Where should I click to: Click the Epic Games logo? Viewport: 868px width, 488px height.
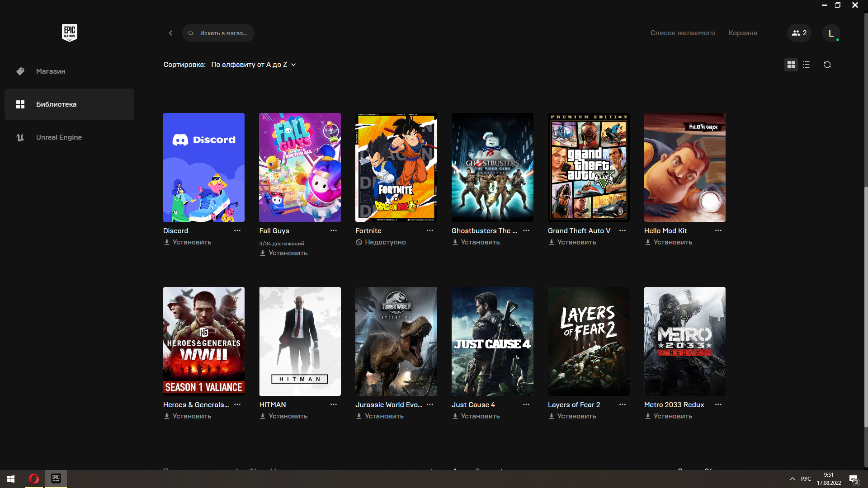[x=70, y=33]
